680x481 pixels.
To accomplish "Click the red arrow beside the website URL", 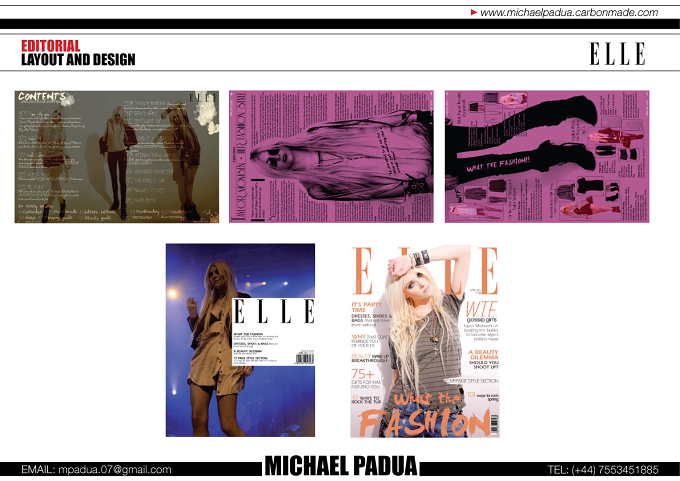I will 474,12.
